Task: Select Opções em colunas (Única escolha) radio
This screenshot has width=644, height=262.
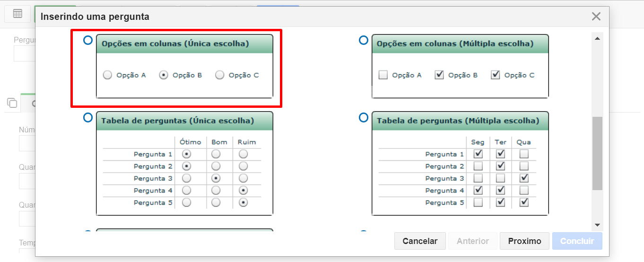Action: pyautogui.click(x=87, y=40)
